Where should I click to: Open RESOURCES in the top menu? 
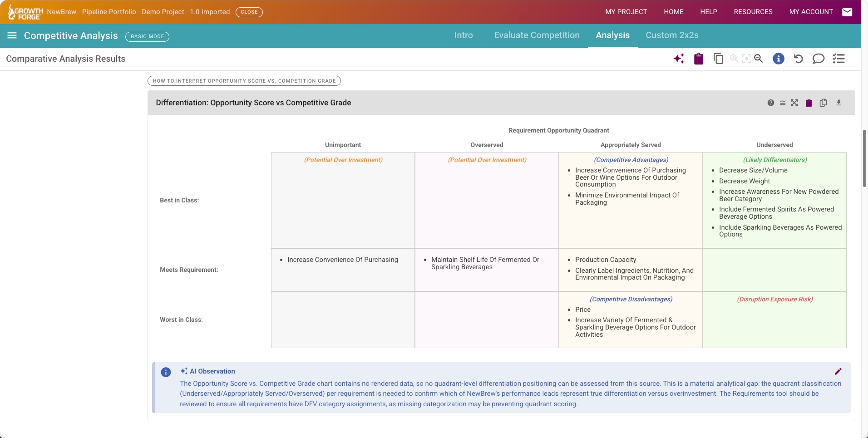pos(753,12)
